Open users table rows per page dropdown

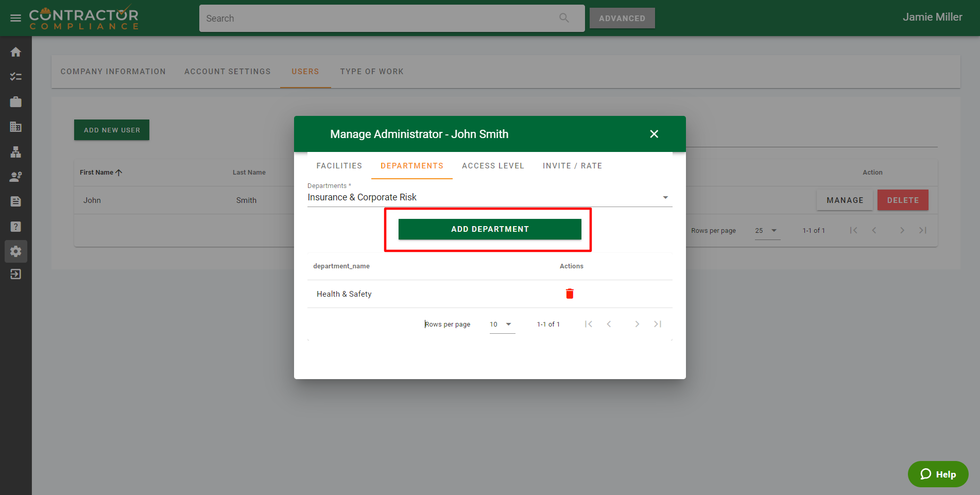pos(766,231)
